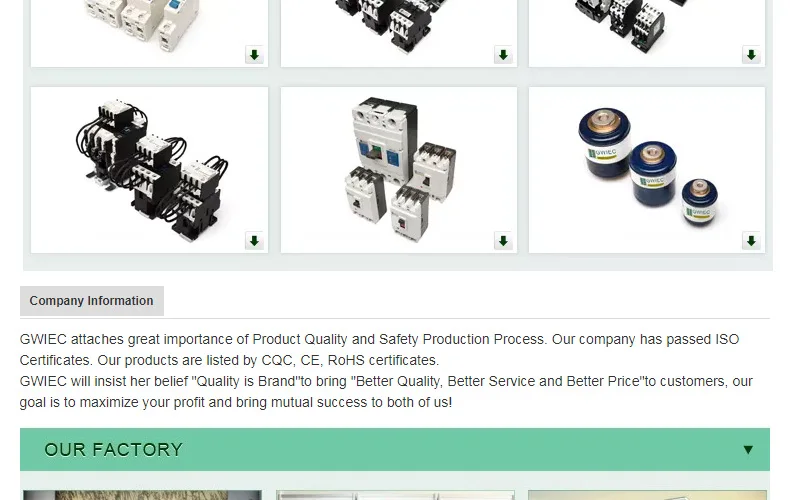
Task: Click the green arrow on the top-middle black contactors card
Action: [503, 55]
